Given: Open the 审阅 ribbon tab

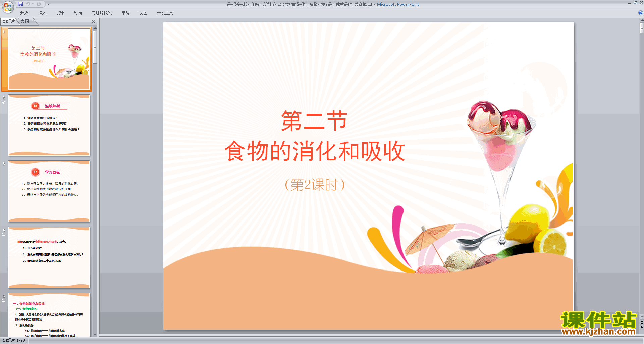Looking at the screenshot, I should (x=125, y=13).
